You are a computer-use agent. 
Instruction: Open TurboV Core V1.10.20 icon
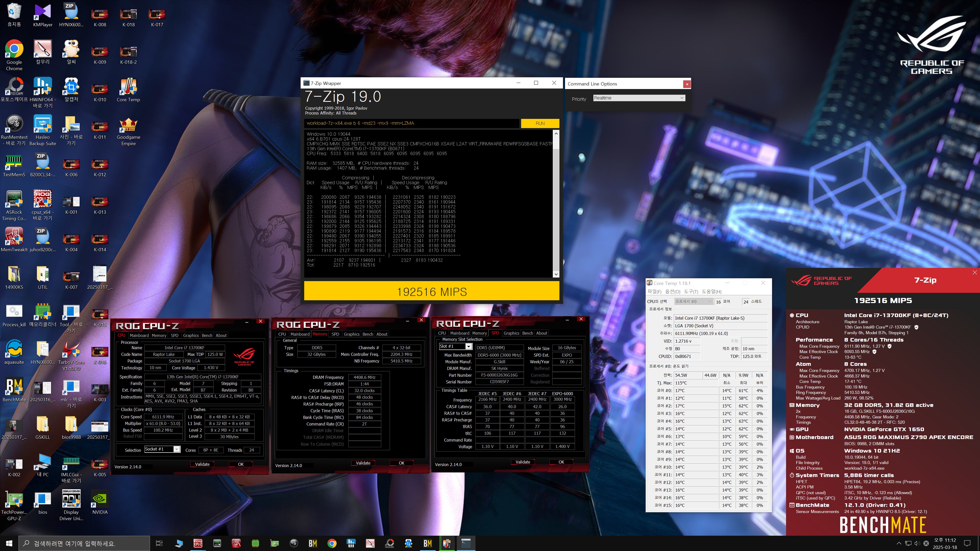(71, 355)
